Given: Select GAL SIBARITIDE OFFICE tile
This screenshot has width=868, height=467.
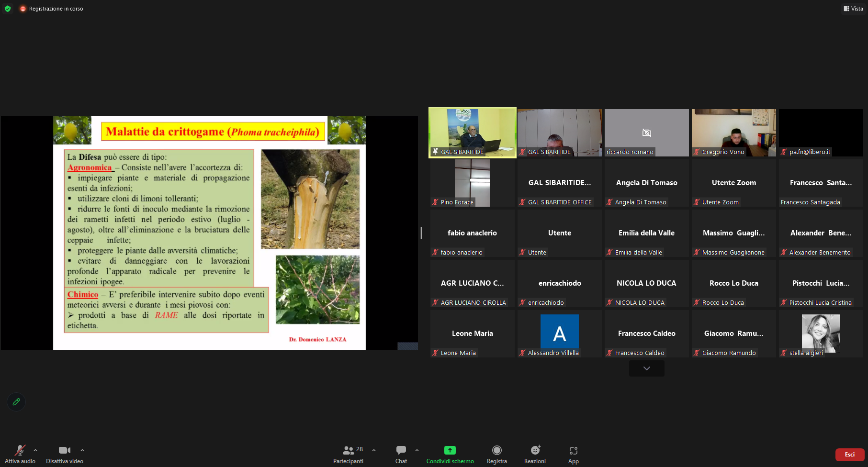Looking at the screenshot, I should pyautogui.click(x=560, y=183).
